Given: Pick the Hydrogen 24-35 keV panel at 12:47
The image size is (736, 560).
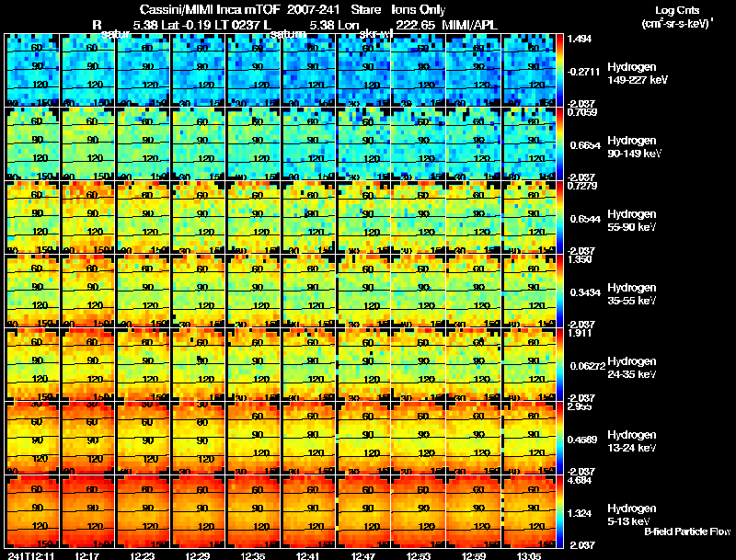Looking at the screenshot, I should coord(363,364).
